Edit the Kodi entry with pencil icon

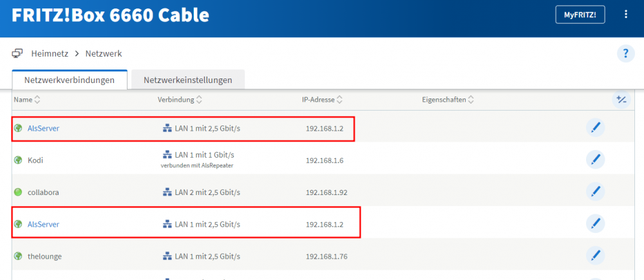click(595, 160)
